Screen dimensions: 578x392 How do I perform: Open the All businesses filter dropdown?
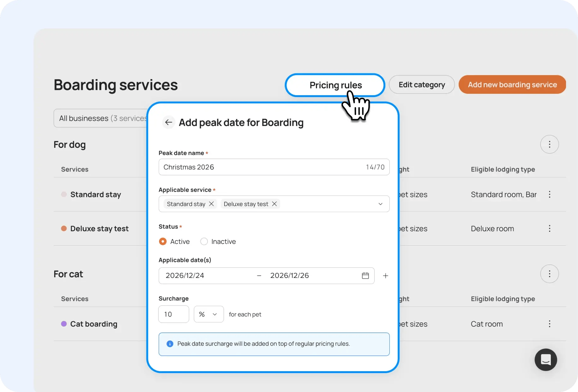coord(101,118)
